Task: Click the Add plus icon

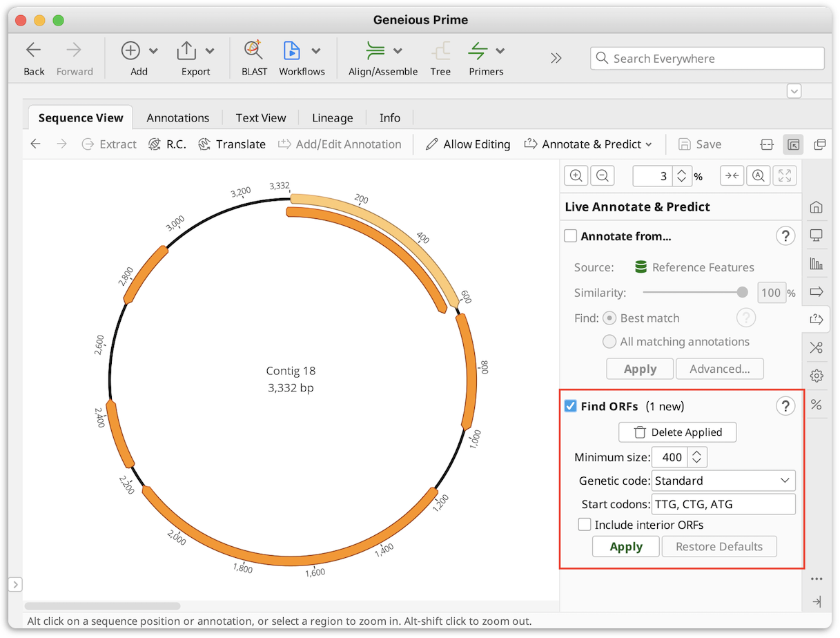Action: (x=130, y=50)
